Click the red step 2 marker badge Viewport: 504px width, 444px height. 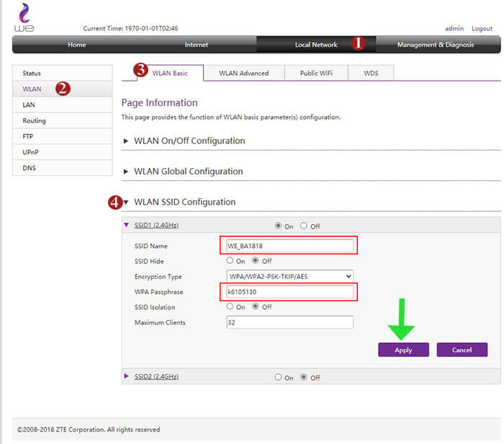tap(63, 89)
